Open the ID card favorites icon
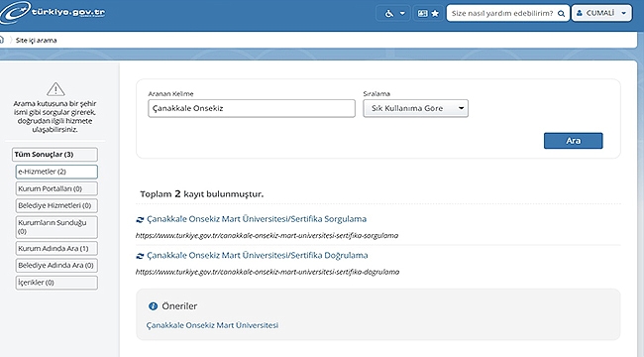This screenshot has width=644, height=357. coord(423,13)
